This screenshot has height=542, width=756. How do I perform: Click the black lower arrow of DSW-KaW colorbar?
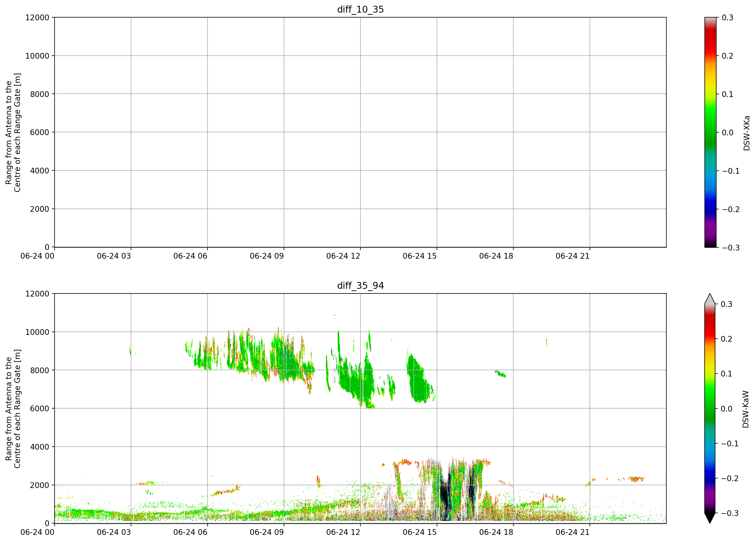point(710,517)
